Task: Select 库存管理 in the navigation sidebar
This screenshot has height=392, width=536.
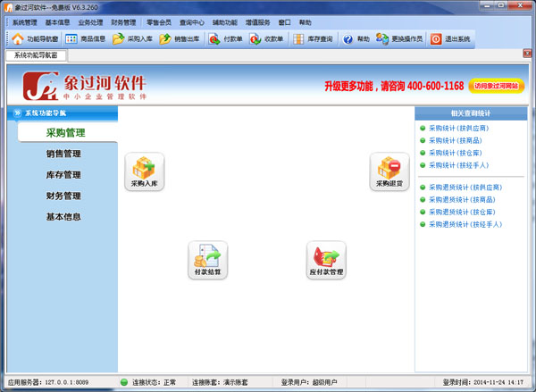Action: [x=63, y=175]
